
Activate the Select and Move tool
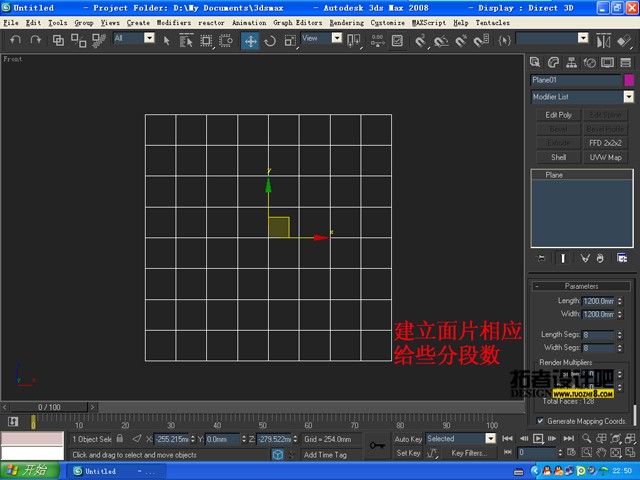click(x=250, y=41)
